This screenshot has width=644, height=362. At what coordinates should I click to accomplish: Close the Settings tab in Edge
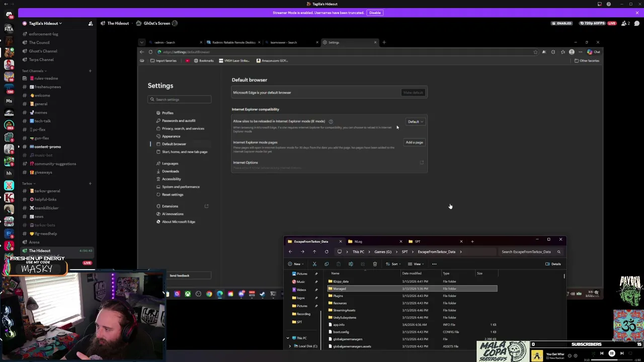(x=375, y=42)
